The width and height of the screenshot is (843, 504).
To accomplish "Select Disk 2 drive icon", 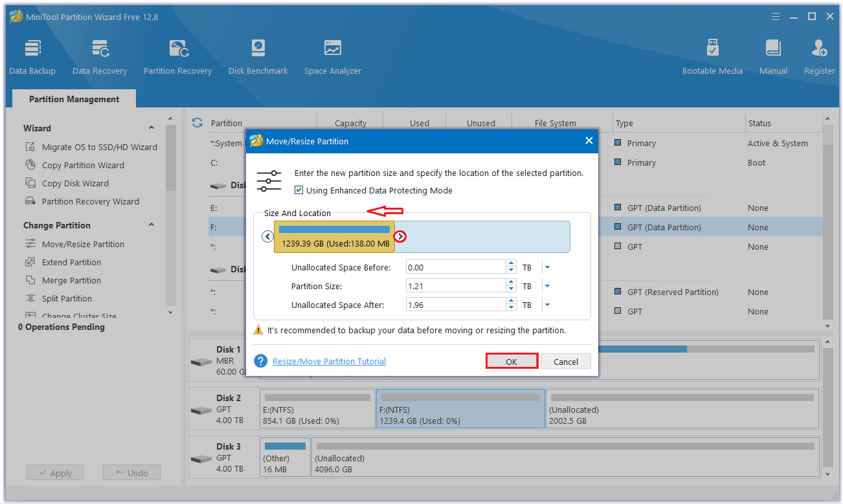I will tap(201, 410).
